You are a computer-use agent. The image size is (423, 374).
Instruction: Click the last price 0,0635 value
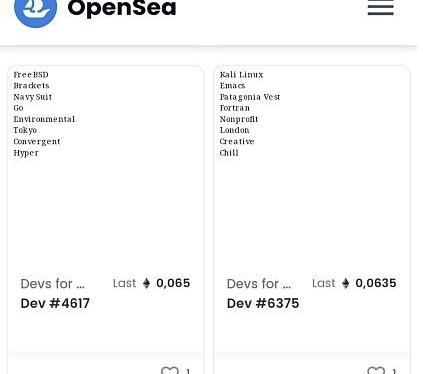[376, 283]
